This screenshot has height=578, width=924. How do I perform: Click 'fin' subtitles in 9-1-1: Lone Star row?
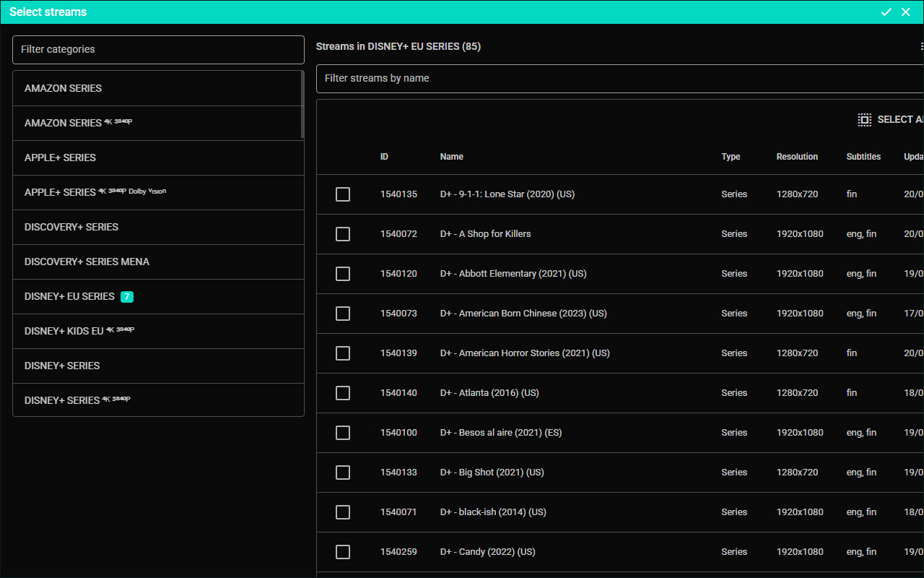pos(852,194)
